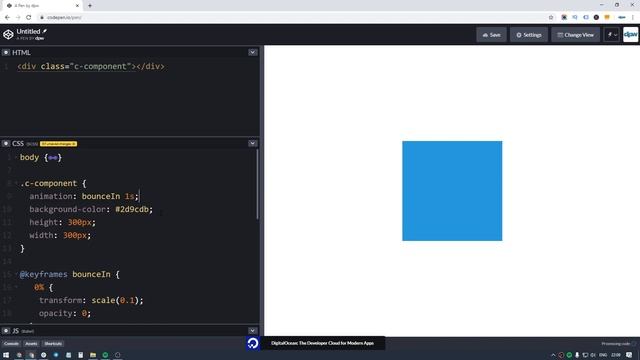Image resolution: width=640 pixels, height=360 pixels.
Task: Show hidden system tray icons
Action: click(x=553, y=355)
